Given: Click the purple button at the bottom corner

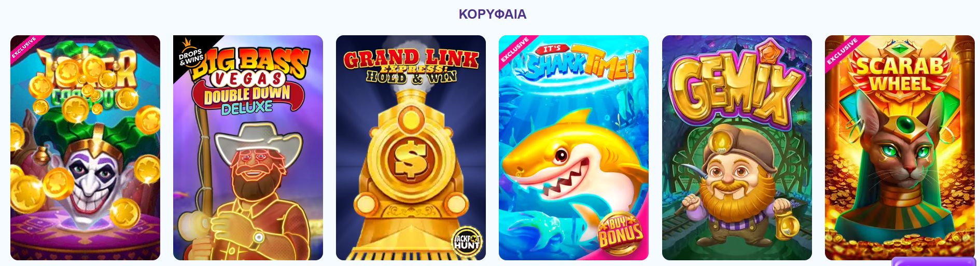Looking at the screenshot, I should coord(933,261).
